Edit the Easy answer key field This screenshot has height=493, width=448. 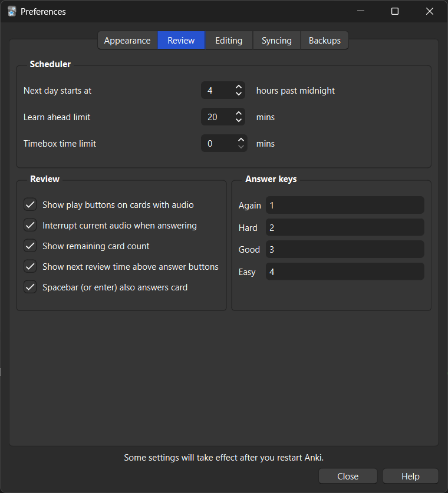point(345,272)
